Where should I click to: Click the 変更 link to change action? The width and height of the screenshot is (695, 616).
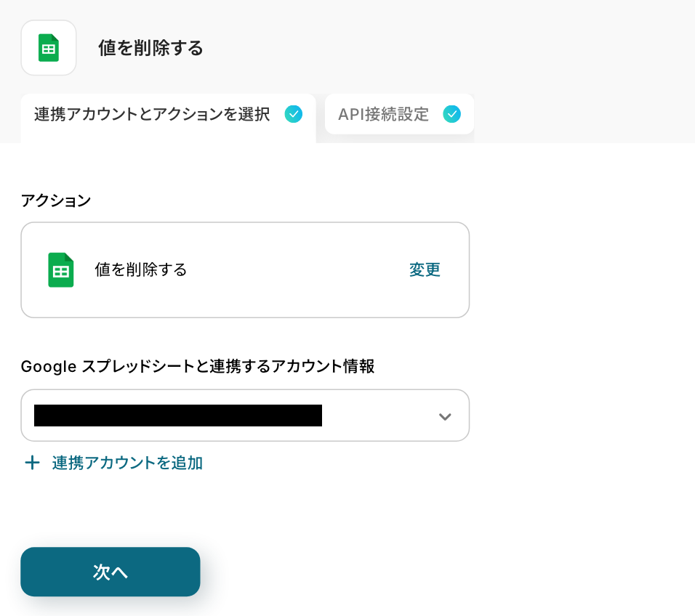point(425,270)
